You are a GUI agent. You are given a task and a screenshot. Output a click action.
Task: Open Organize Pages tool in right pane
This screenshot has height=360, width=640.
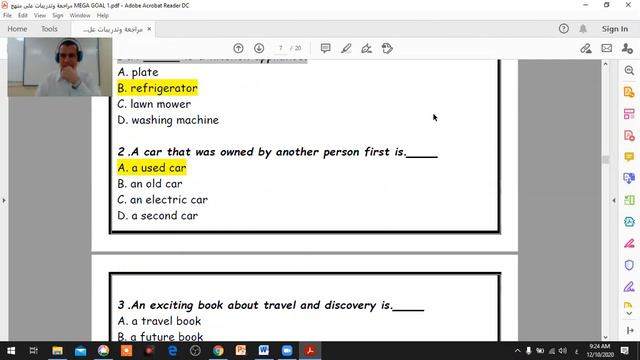click(x=629, y=200)
